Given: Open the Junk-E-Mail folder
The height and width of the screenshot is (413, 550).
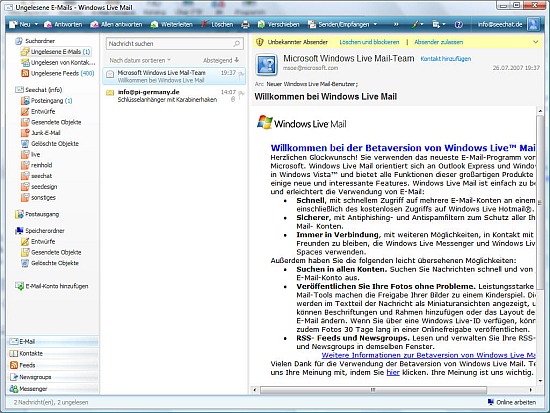Looking at the screenshot, I should (x=41, y=133).
